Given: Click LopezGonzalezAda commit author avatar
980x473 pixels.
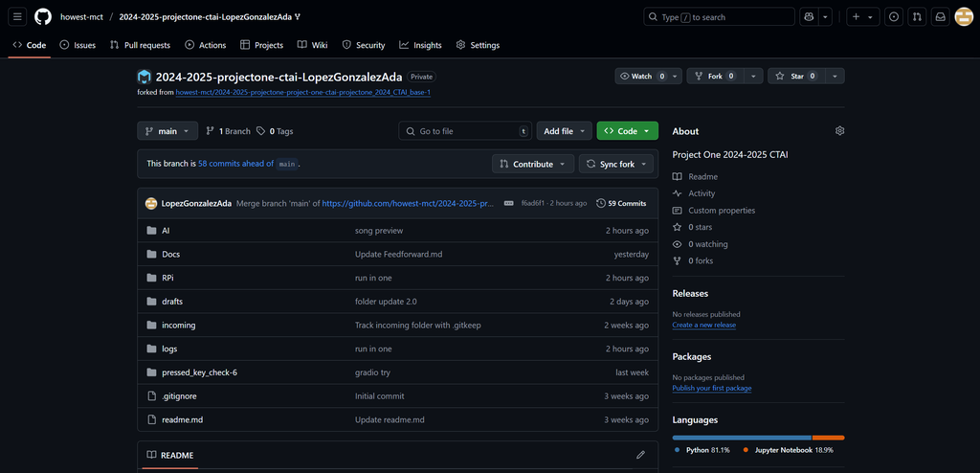Looking at the screenshot, I should tap(151, 203).
